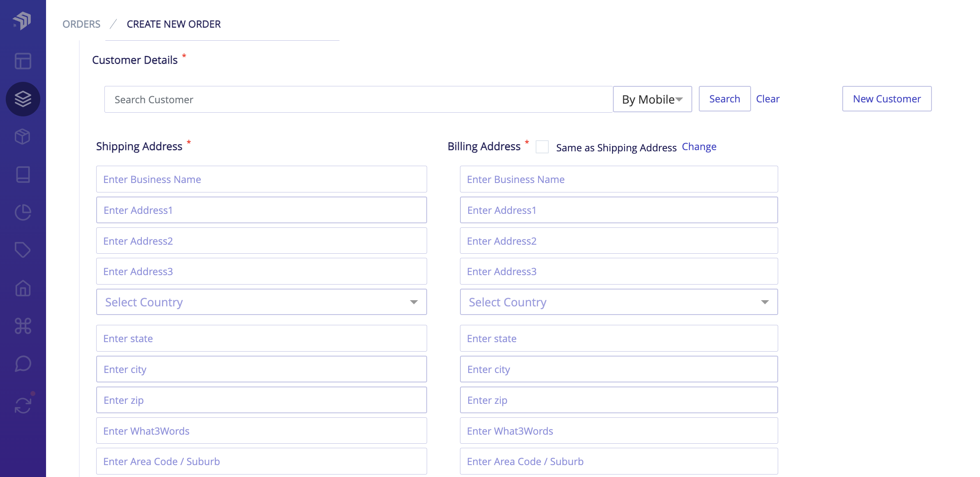The image size is (980, 477).
Task: Click the book catalog sidebar icon
Action: (x=23, y=174)
